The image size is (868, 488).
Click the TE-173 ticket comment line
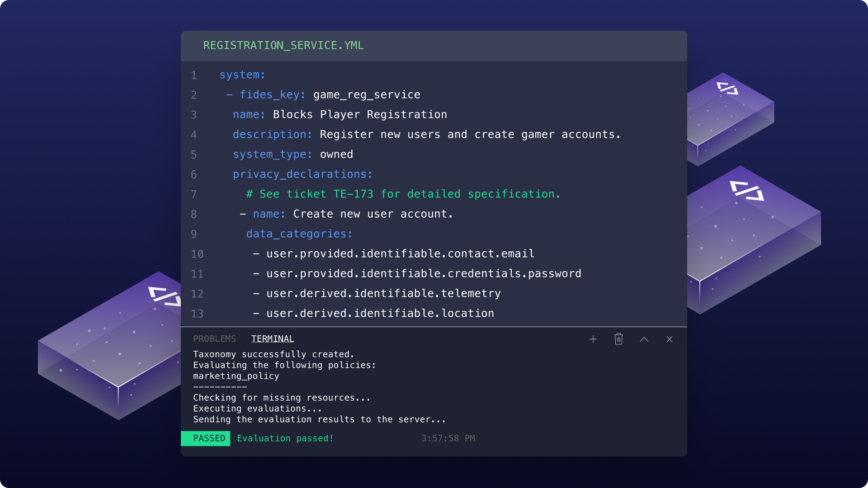coord(402,194)
